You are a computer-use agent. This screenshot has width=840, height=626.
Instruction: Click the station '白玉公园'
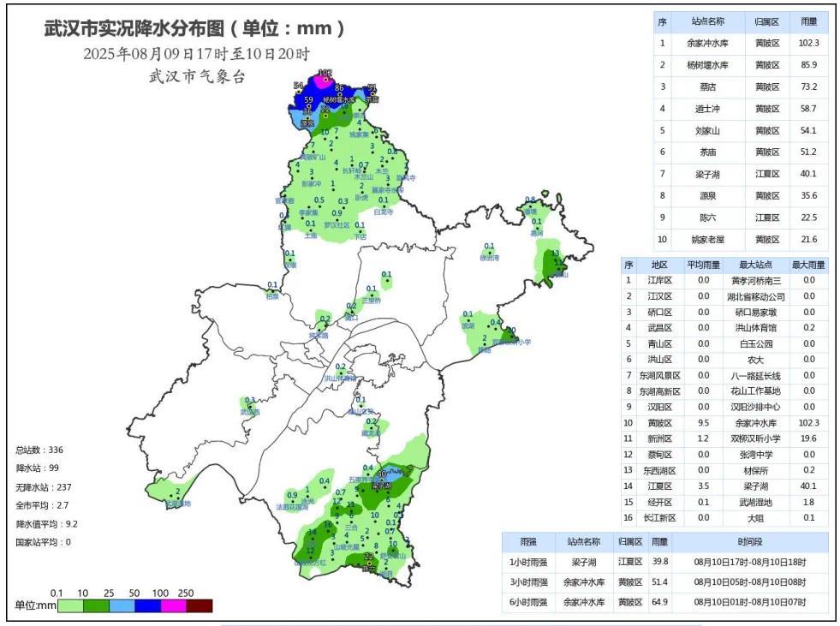click(755, 344)
